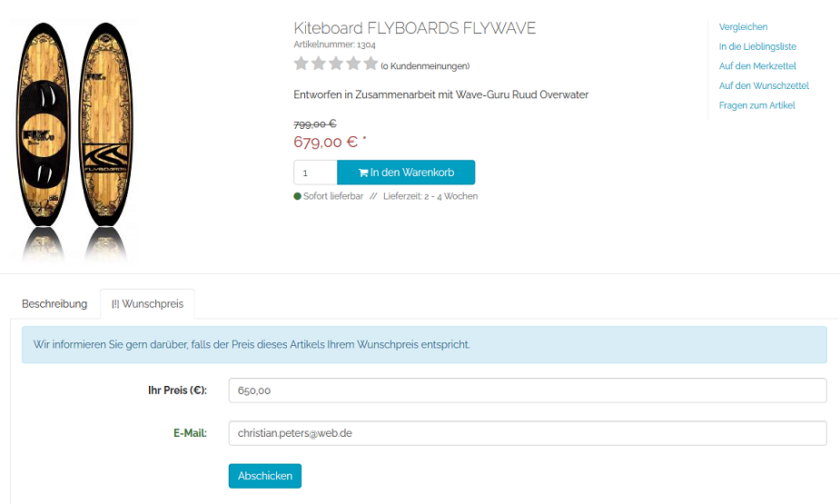The width and height of the screenshot is (840, 504).
Task: Click the Artikelnummer 1304 text
Action: pos(335,44)
